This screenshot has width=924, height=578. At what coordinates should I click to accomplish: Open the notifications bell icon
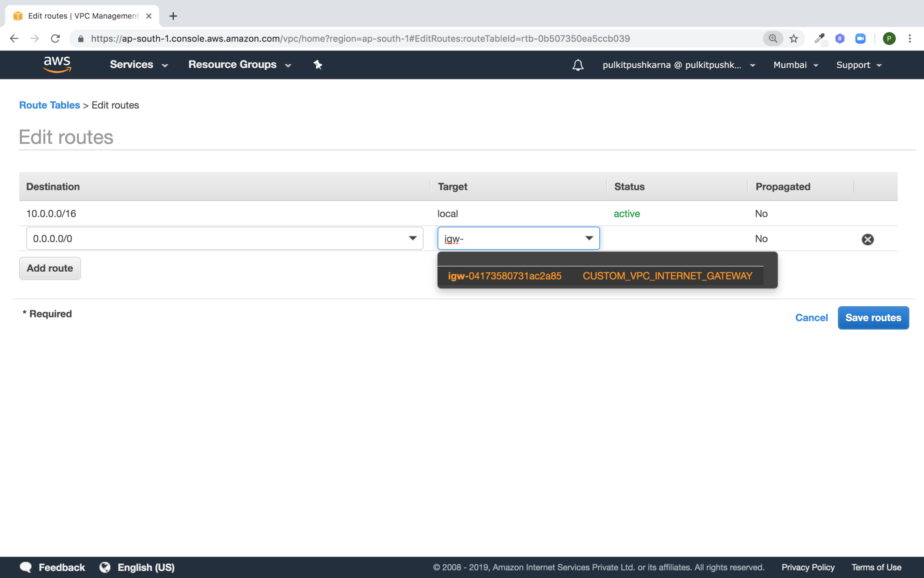(x=577, y=65)
